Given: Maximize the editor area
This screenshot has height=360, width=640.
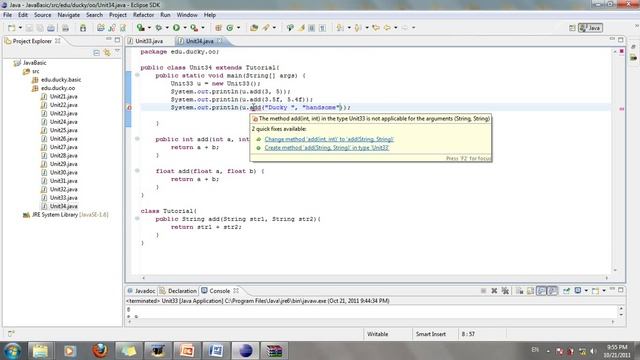Looking at the screenshot, I should (621, 40).
